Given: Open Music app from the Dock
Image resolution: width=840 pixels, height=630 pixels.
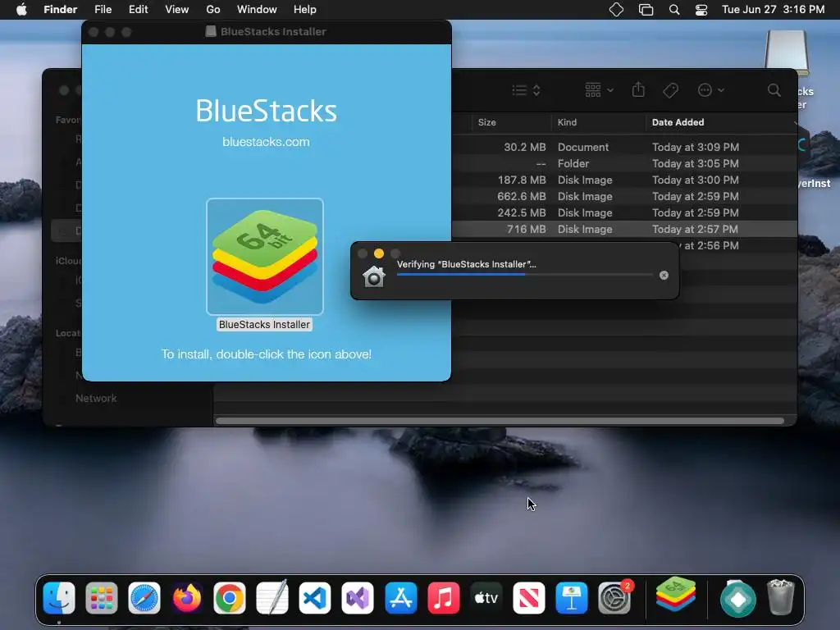Looking at the screenshot, I should (444, 598).
